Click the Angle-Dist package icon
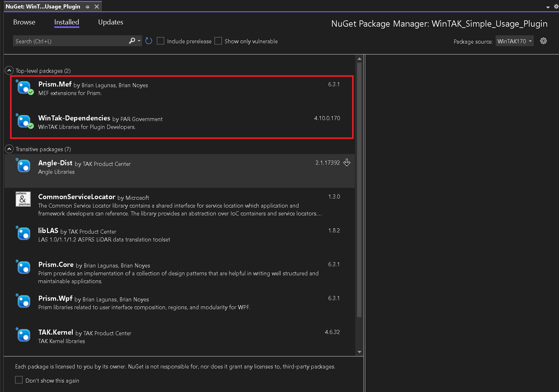 click(x=24, y=165)
